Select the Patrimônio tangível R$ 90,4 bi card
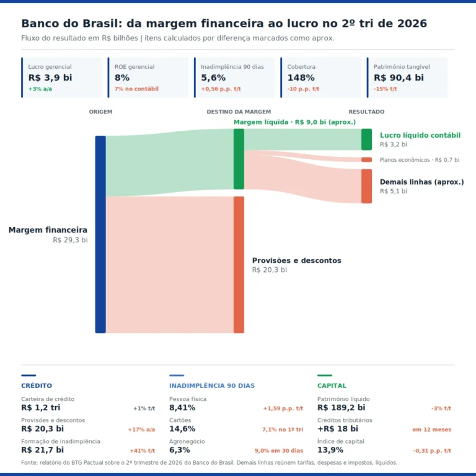This screenshot has width=476, height=476. pyautogui.click(x=407, y=77)
